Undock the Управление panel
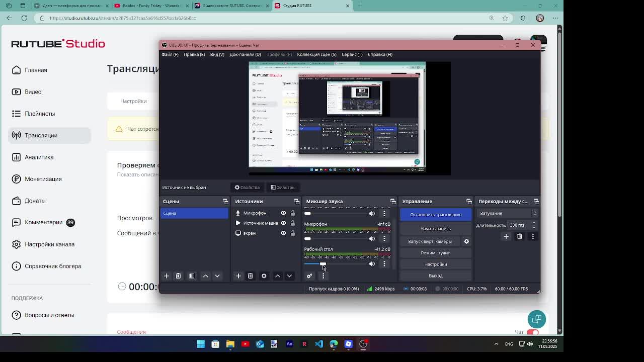The height and width of the screenshot is (362, 644). click(x=469, y=202)
